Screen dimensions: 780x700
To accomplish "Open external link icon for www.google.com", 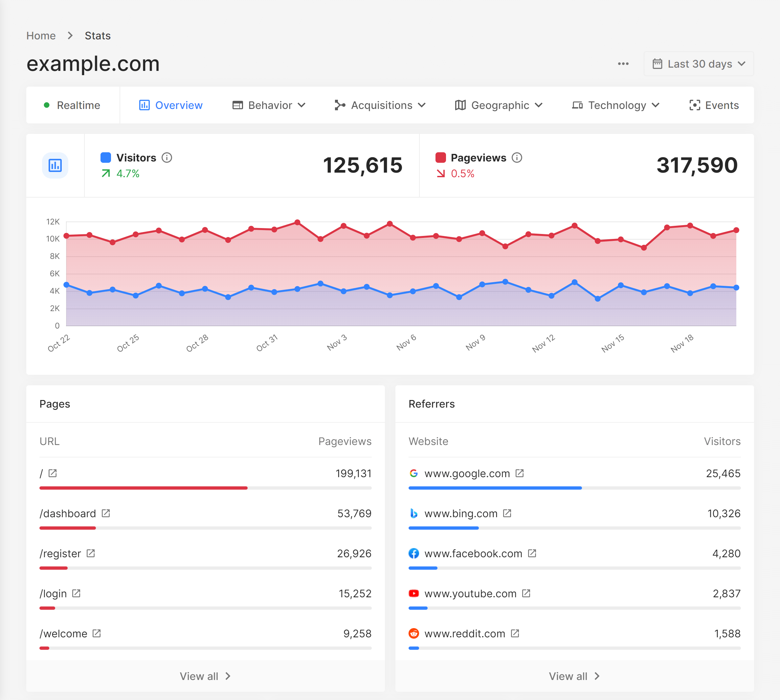I will (x=520, y=473).
